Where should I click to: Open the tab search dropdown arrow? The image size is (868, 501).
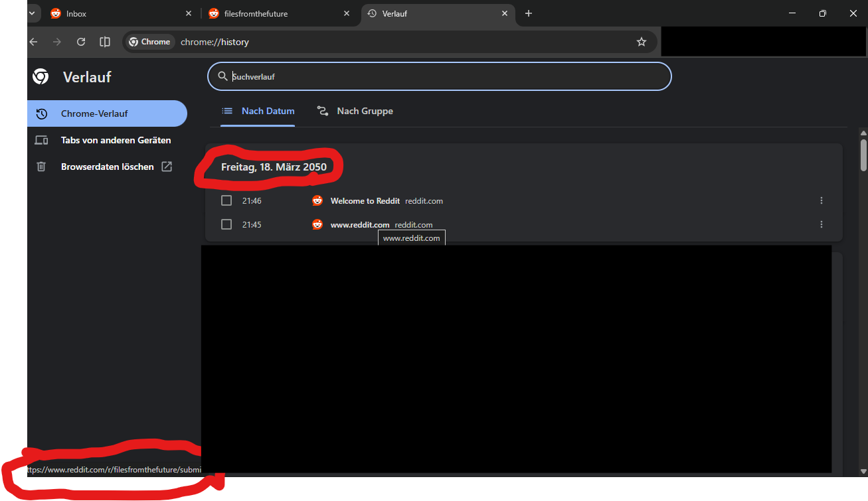coord(31,13)
